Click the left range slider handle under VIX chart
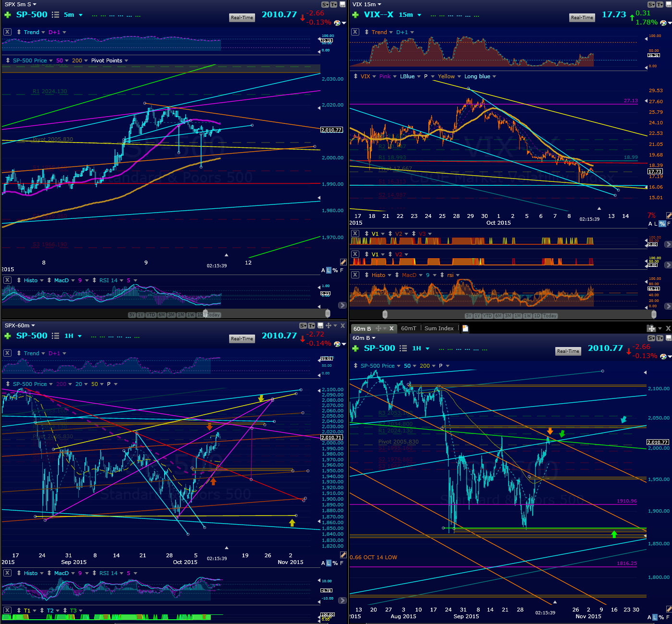Screen dimensions: 672x624 tap(385, 314)
